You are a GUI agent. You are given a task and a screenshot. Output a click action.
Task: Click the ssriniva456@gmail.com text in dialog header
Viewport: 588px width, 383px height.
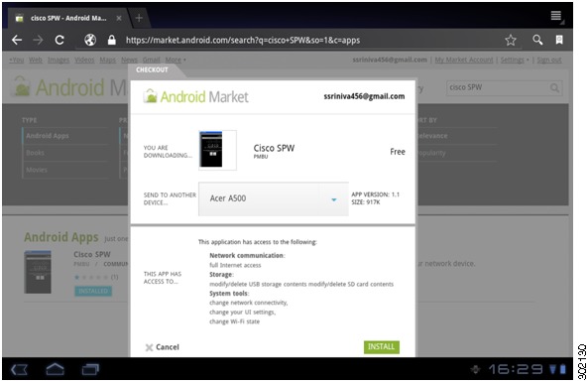point(364,96)
